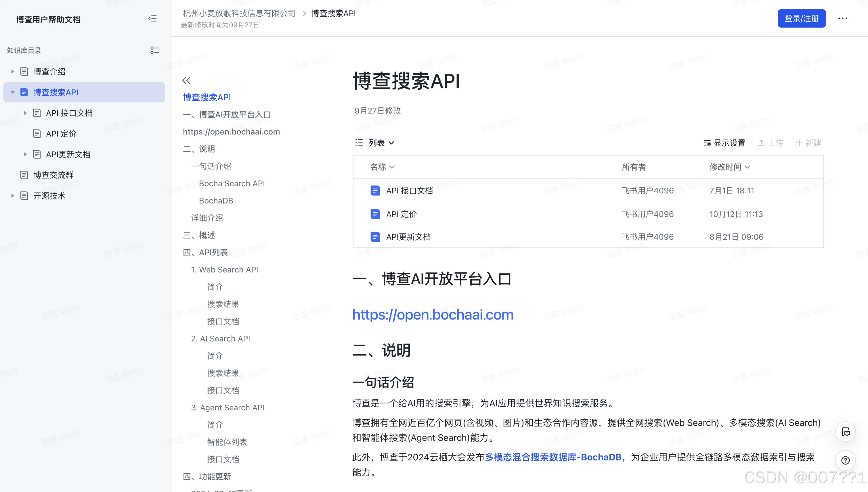The image size is (868, 492).
Task: Jump to 四、功能更新 in the outline
Action: (x=207, y=476)
